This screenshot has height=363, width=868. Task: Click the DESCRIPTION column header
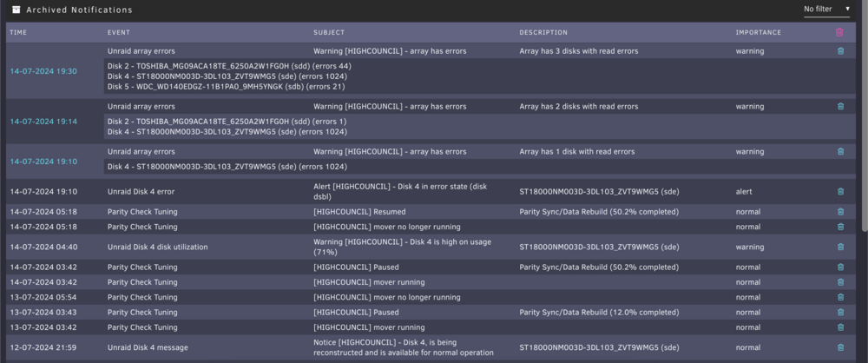pos(543,33)
